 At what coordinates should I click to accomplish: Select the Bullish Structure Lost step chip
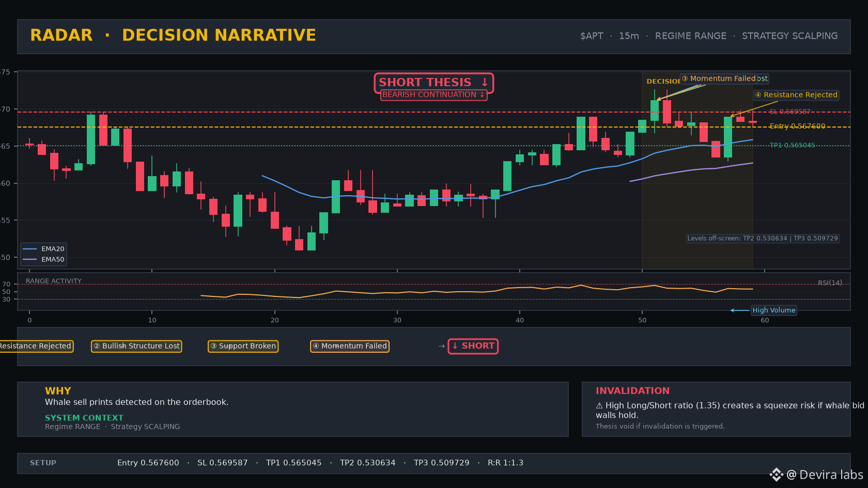[136, 346]
